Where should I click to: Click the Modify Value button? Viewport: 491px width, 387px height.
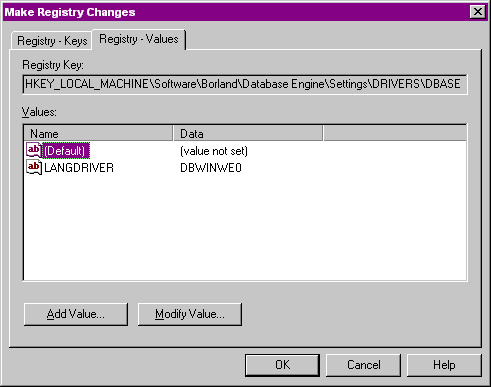coord(190,314)
